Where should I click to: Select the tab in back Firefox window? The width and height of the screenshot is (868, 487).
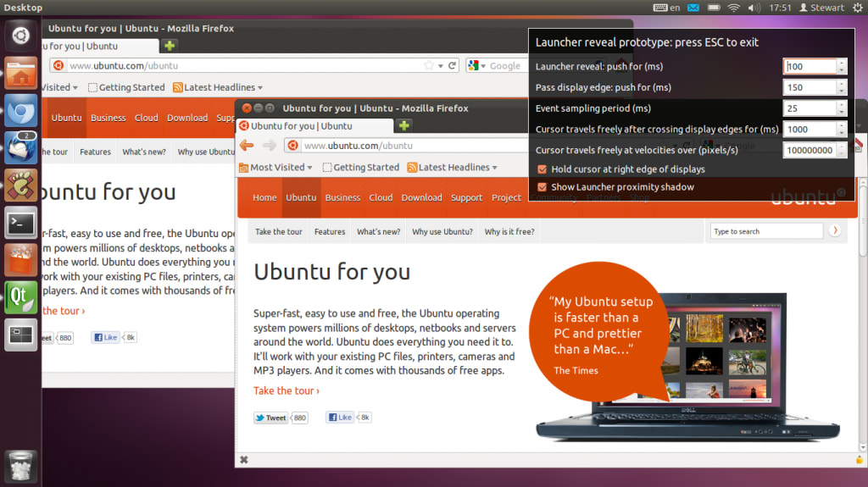point(100,46)
